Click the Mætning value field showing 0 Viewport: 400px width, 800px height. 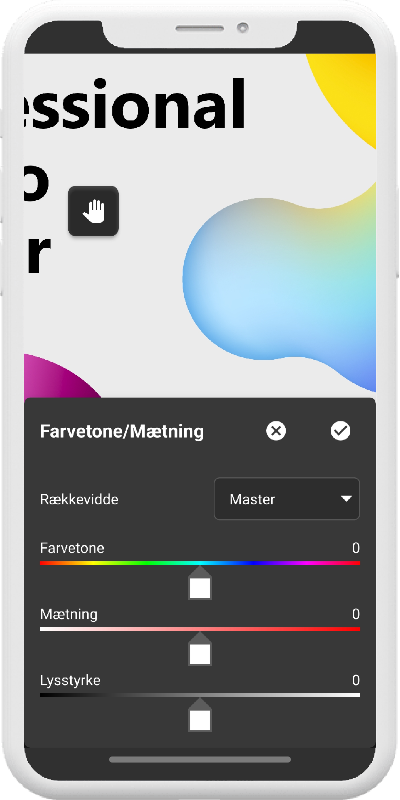(356, 614)
